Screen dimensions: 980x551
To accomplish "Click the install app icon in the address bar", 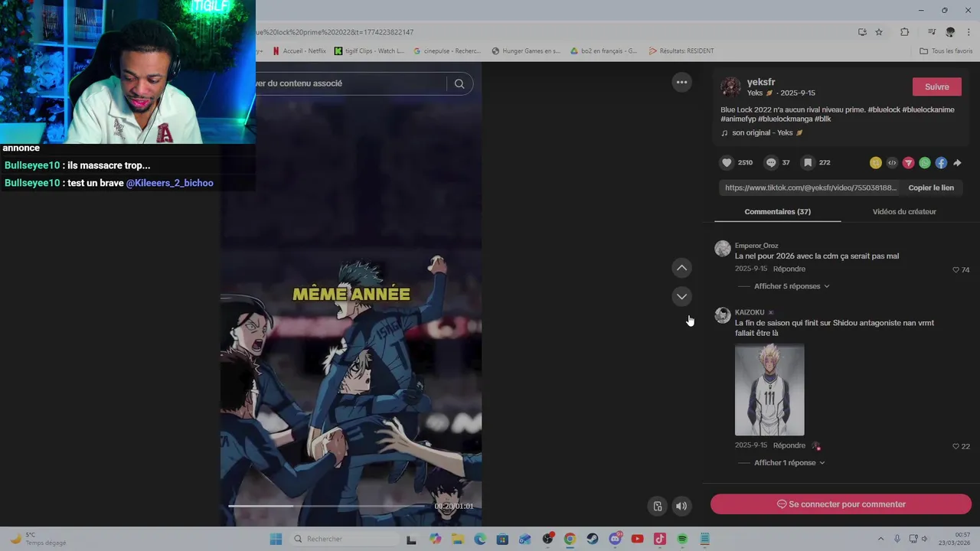I will tap(862, 32).
